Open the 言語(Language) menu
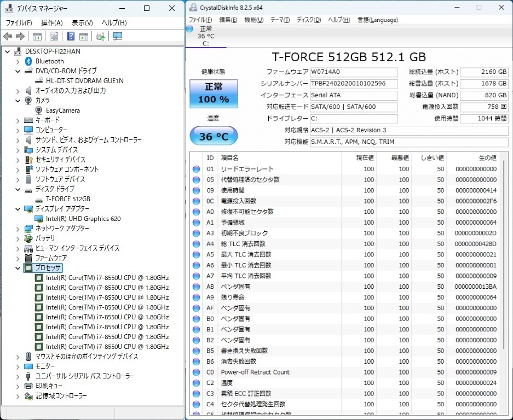This screenshot has height=420, width=513. 378,20
